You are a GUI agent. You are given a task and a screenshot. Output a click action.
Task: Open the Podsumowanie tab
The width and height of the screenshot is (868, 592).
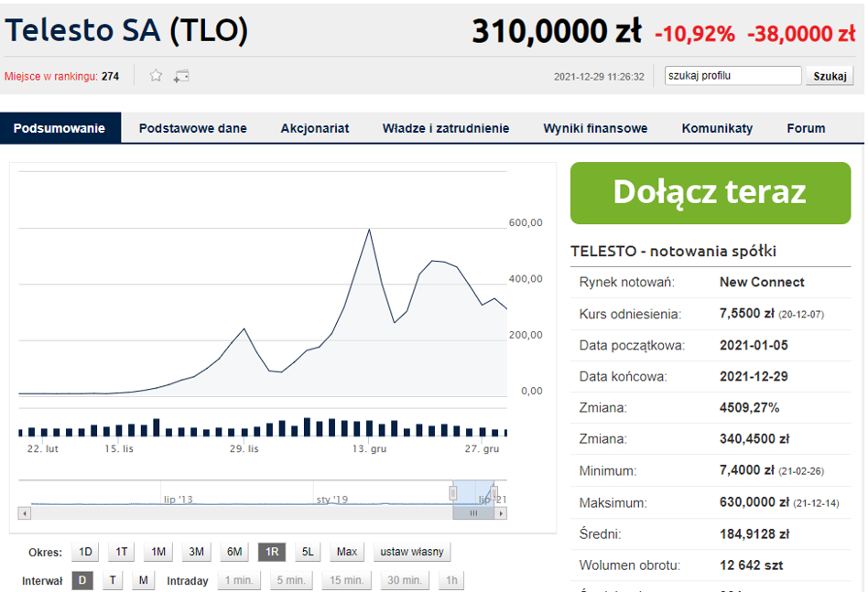(x=60, y=128)
